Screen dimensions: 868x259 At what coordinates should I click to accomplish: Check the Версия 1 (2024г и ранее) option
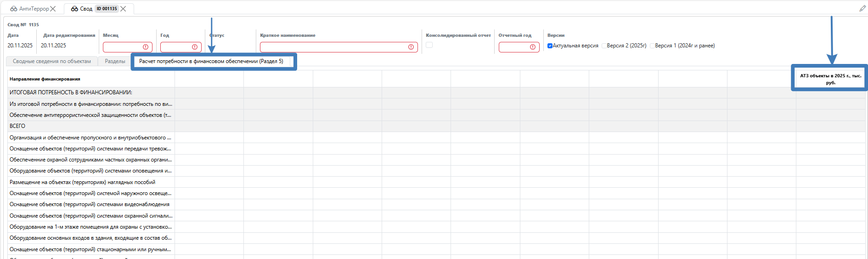[652, 46]
